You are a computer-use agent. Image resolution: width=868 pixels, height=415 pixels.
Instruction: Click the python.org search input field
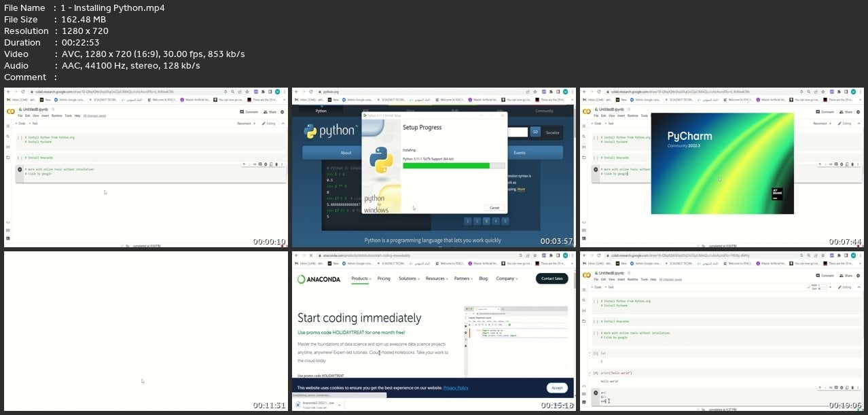coord(518,132)
